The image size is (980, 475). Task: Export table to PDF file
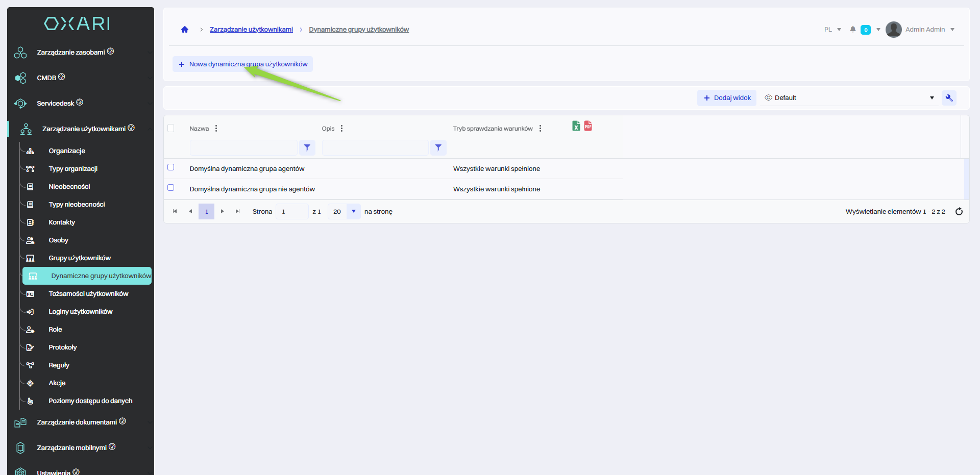(x=588, y=126)
